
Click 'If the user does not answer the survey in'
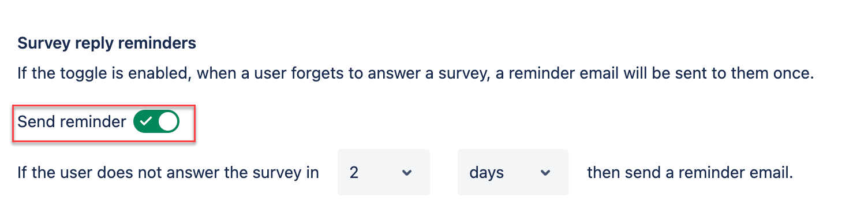pos(168,172)
